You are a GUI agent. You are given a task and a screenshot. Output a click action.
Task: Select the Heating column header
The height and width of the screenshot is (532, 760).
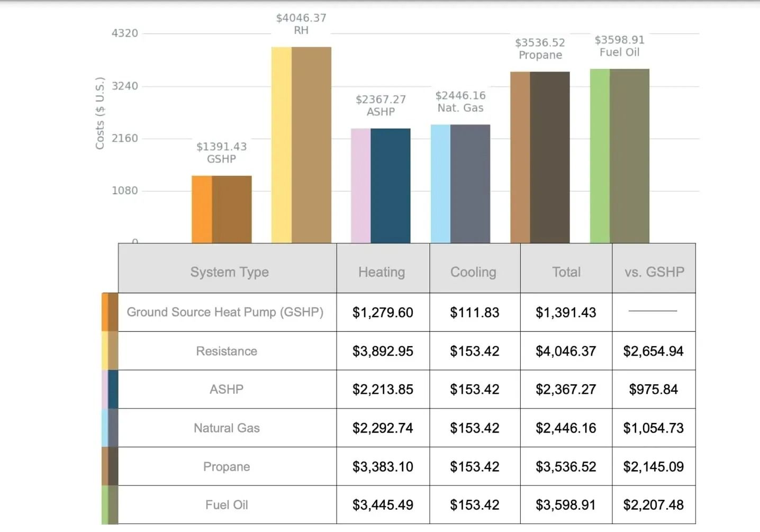point(382,272)
